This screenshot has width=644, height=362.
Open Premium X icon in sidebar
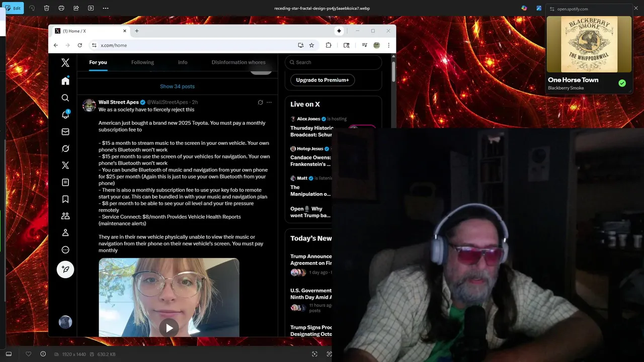(65, 165)
